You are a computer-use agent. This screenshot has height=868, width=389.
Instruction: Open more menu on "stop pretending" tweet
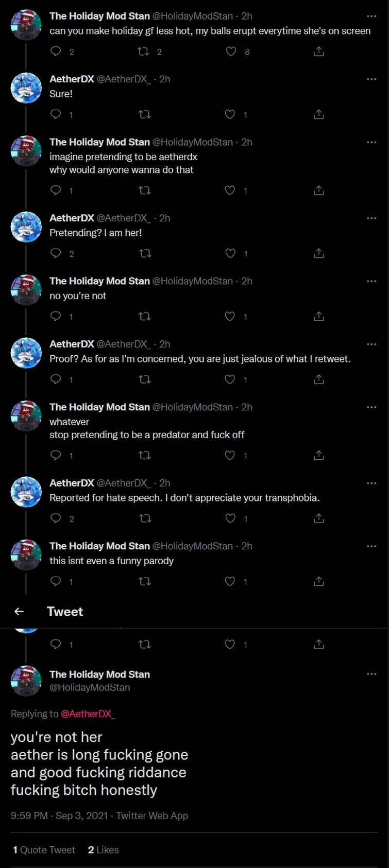coord(371,407)
